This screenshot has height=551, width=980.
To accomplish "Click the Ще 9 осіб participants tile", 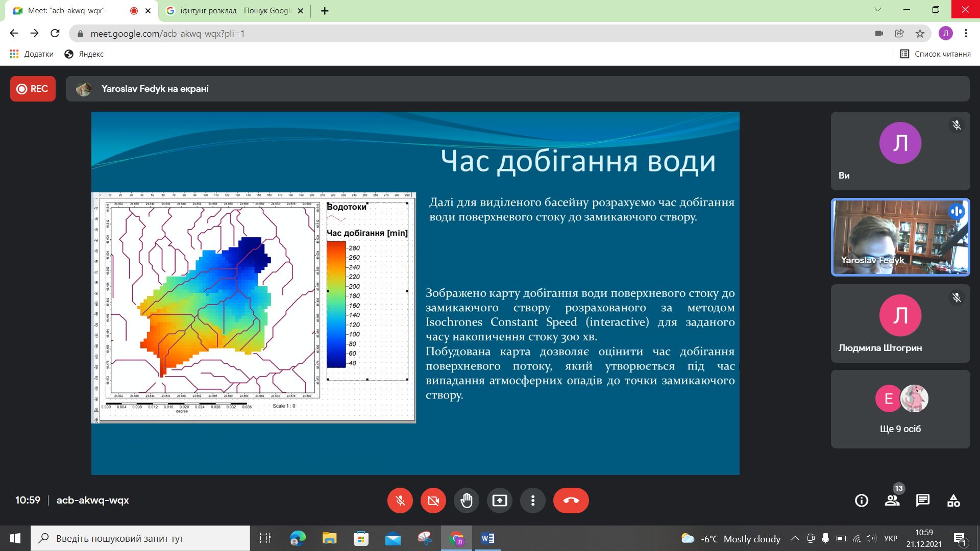I will pos(900,409).
